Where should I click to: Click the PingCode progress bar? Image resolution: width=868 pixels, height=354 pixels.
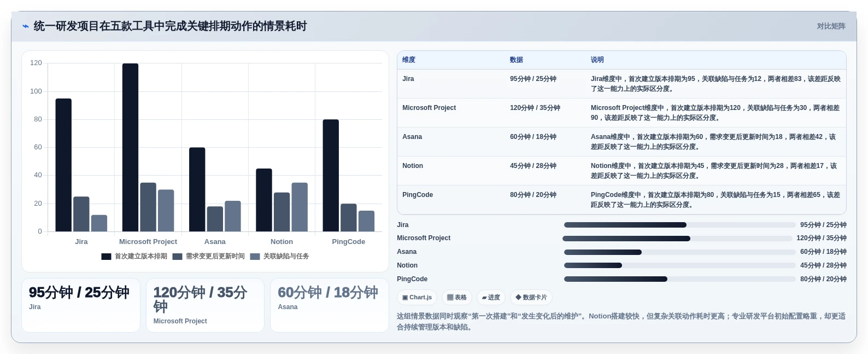[x=679, y=279]
